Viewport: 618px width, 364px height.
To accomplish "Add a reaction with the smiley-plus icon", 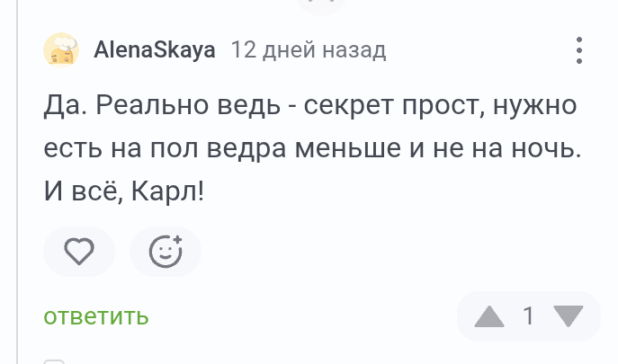I will pyautogui.click(x=166, y=253).
